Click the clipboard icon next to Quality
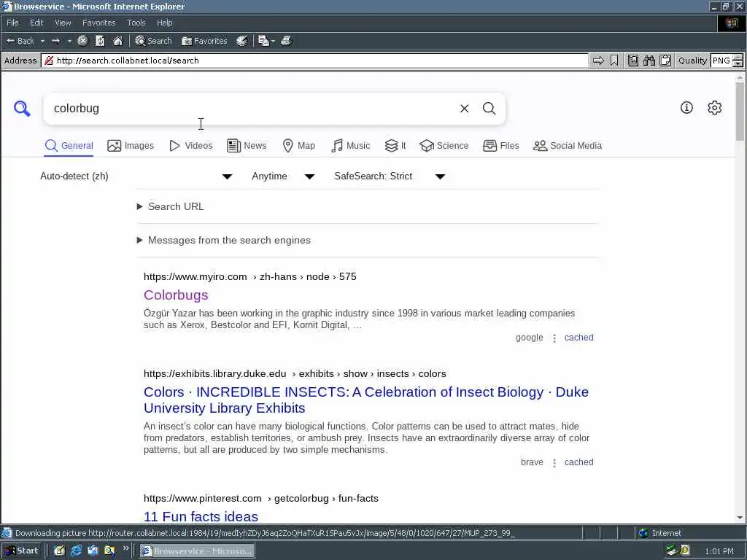This screenshot has height=560, width=747. [x=665, y=61]
